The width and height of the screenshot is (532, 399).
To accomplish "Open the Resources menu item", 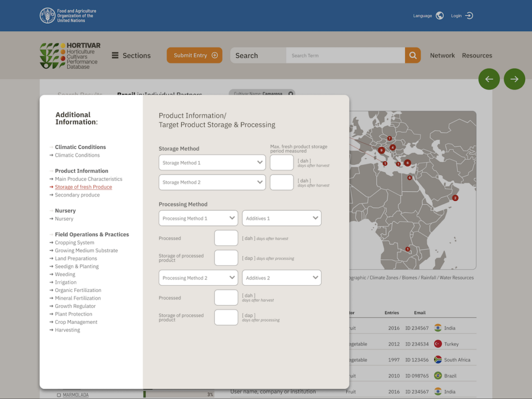I will [x=477, y=55].
